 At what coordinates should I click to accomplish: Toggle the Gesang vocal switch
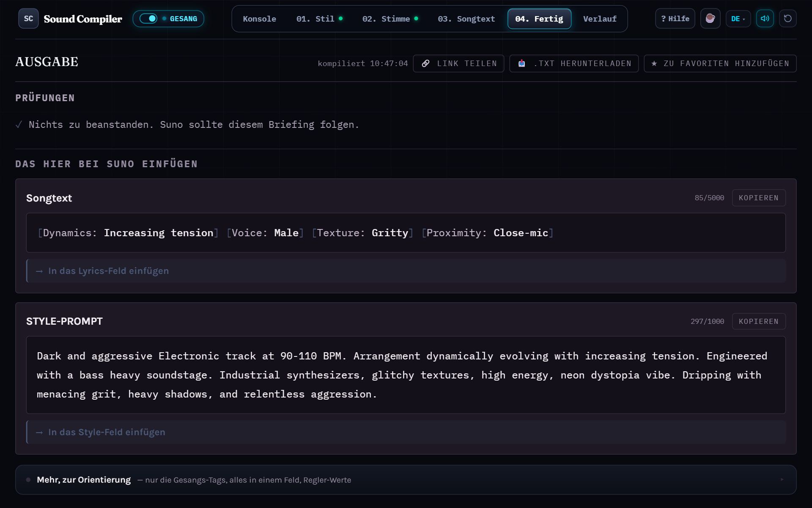pyautogui.click(x=148, y=19)
